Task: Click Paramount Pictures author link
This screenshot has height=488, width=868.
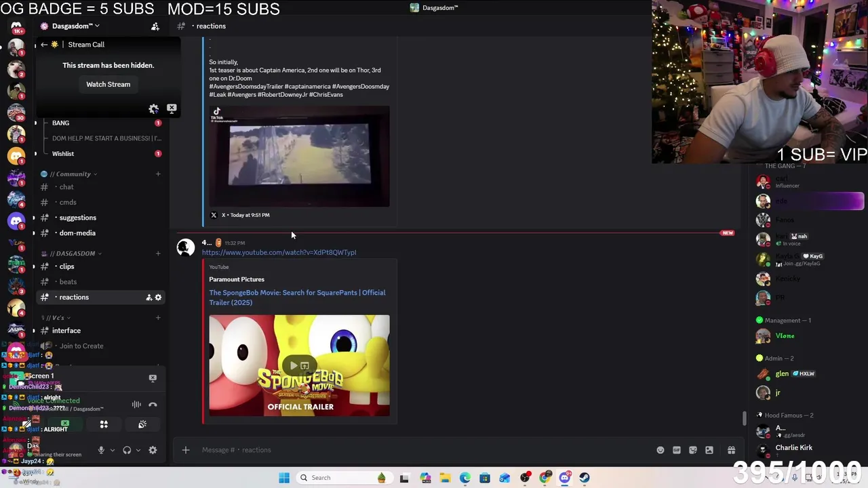Action: tap(237, 279)
